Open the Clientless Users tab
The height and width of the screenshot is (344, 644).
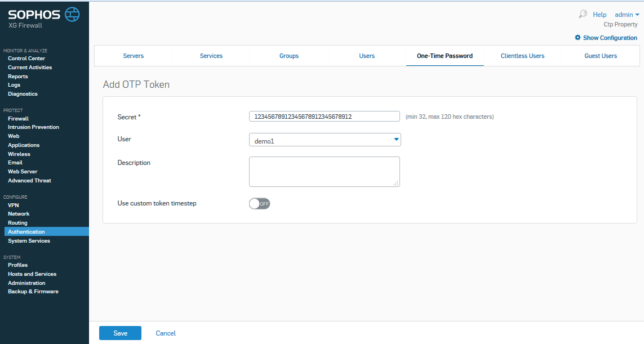point(522,56)
